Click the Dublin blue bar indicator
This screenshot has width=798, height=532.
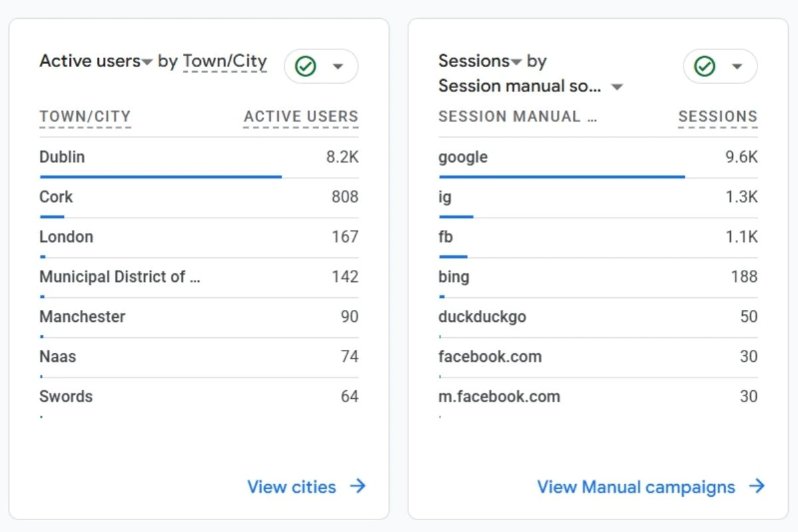160,177
